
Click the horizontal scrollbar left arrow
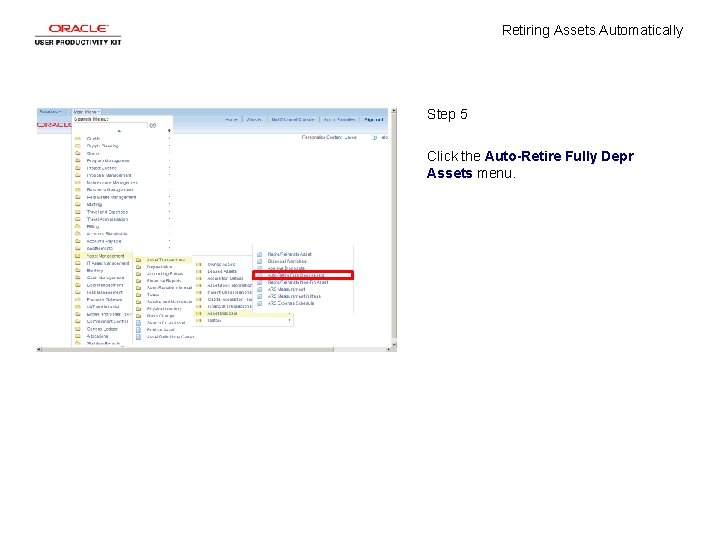(39, 349)
